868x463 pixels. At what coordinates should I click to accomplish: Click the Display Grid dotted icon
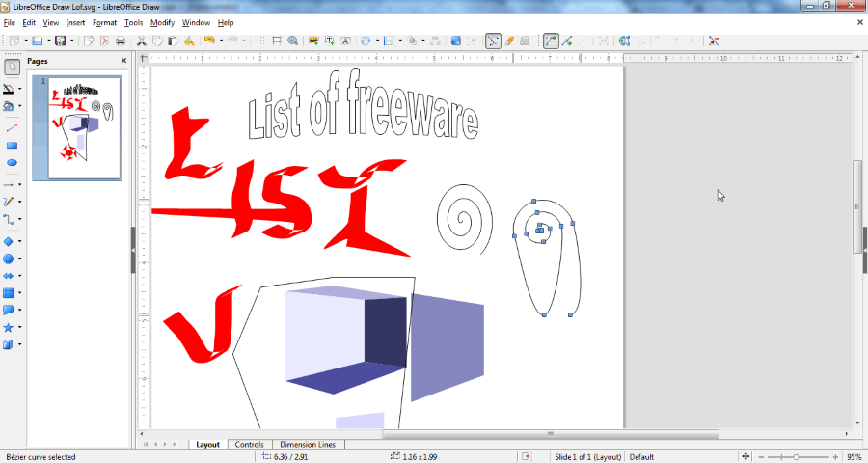click(x=260, y=41)
